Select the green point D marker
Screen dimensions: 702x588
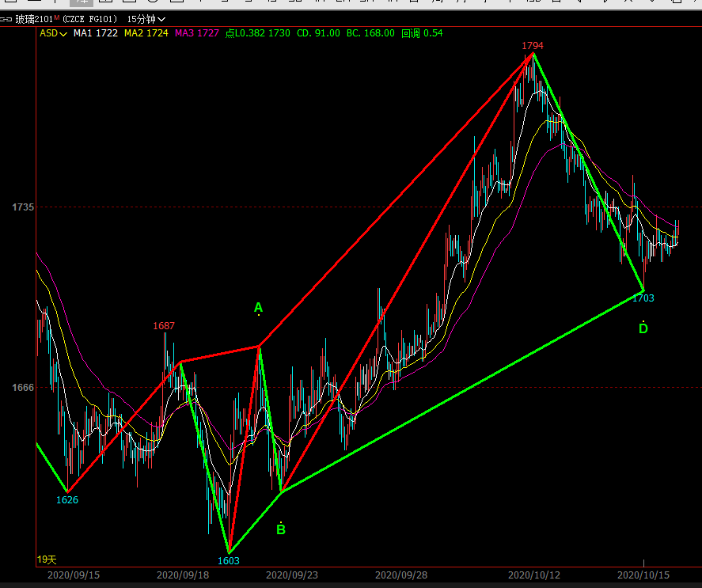pos(643,328)
